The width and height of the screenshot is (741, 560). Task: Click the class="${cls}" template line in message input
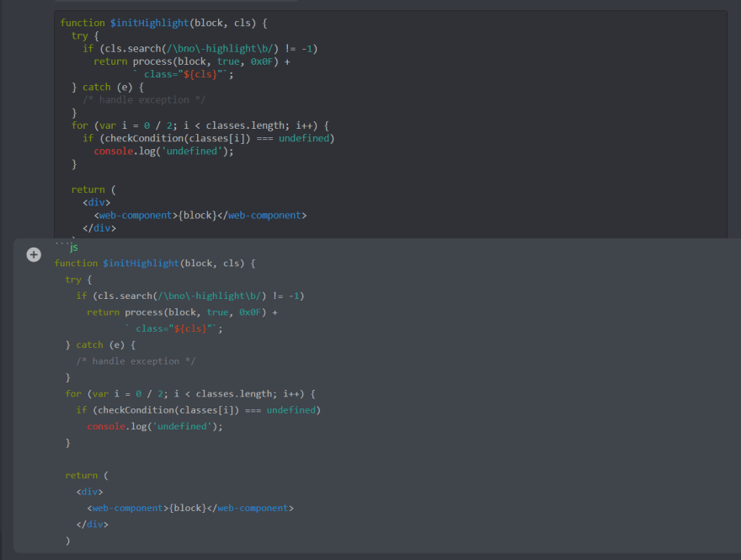click(x=174, y=328)
